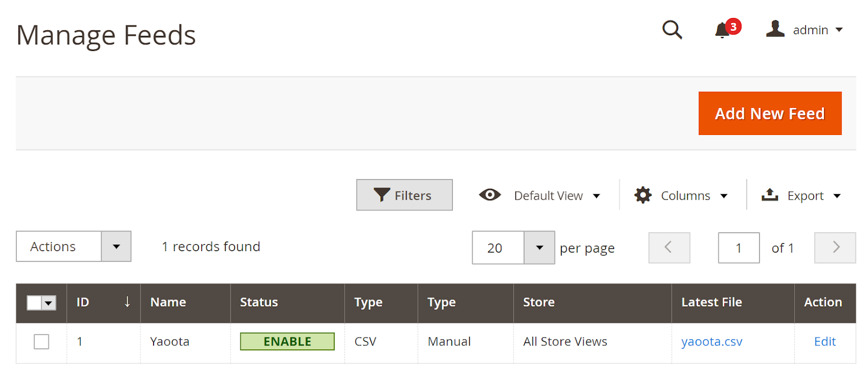Click the 20 per page value field
This screenshot has width=868, height=377.
498,248
